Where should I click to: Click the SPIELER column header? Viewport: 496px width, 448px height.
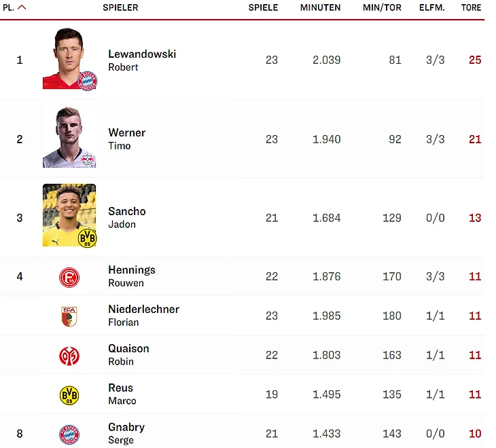[x=120, y=7]
